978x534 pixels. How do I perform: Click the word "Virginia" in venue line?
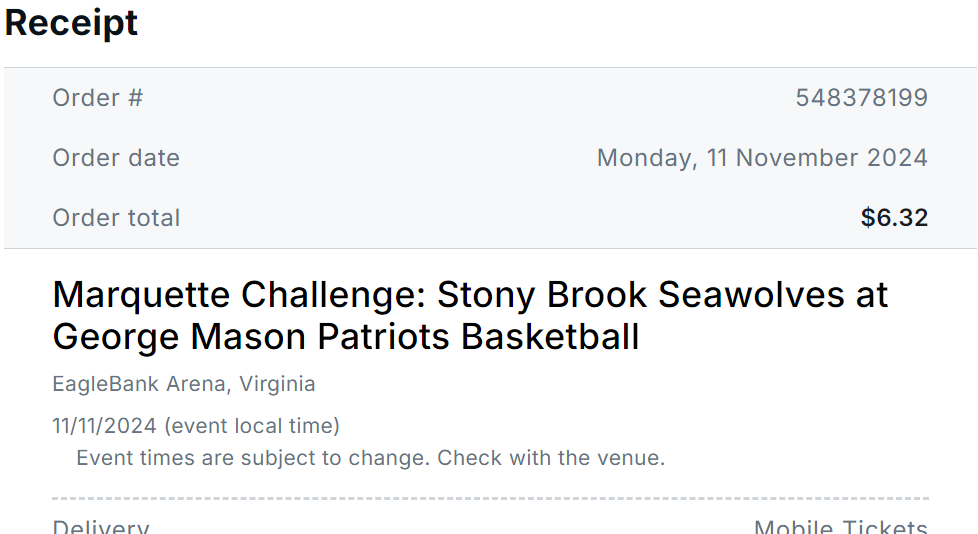point(276,384)
